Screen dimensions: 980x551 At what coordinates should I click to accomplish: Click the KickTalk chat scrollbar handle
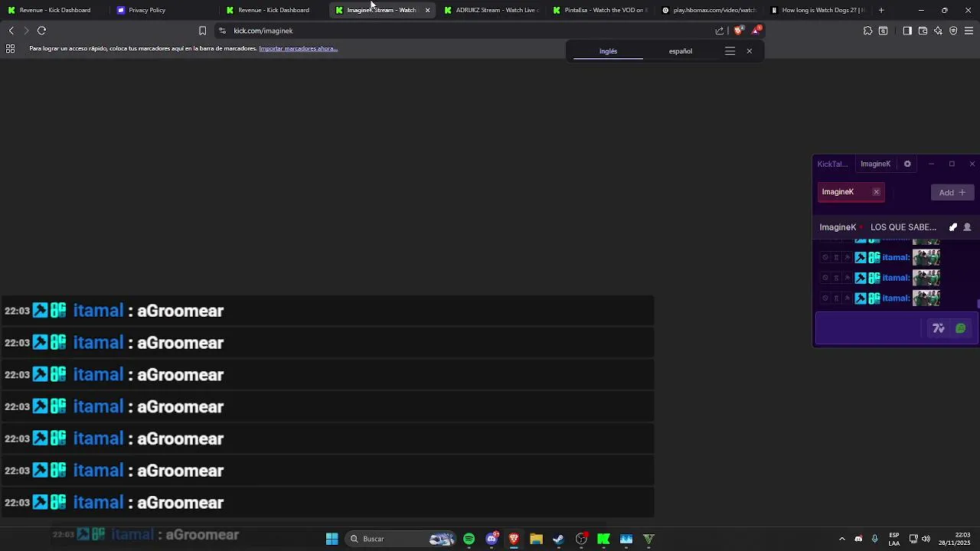(978, 304)
